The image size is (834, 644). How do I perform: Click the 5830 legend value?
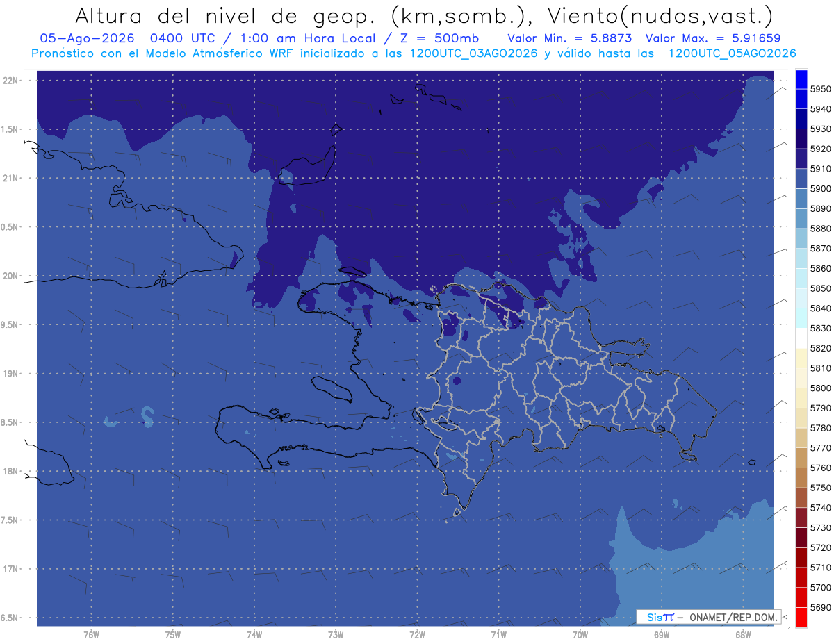coord(820,329)
